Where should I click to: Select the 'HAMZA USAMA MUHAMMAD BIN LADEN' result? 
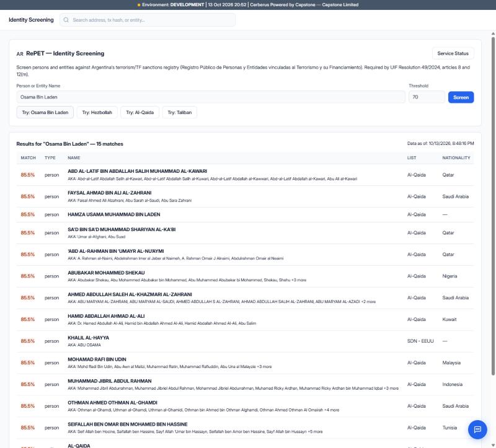point(245,214)
